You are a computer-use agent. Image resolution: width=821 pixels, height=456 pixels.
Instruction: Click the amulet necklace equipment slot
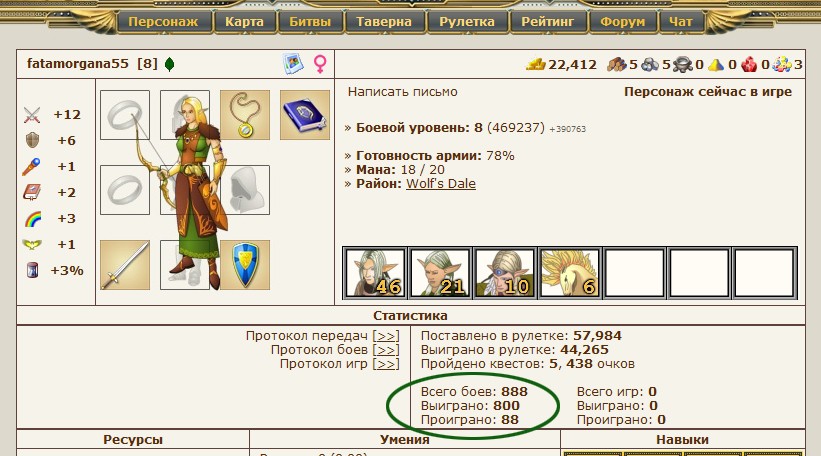(245, 115)
